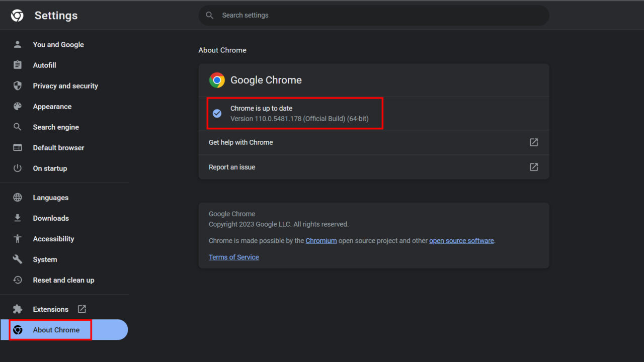Click the Search settings input field
The width and height of the screenshot is (644, 362).
(373, 15)
